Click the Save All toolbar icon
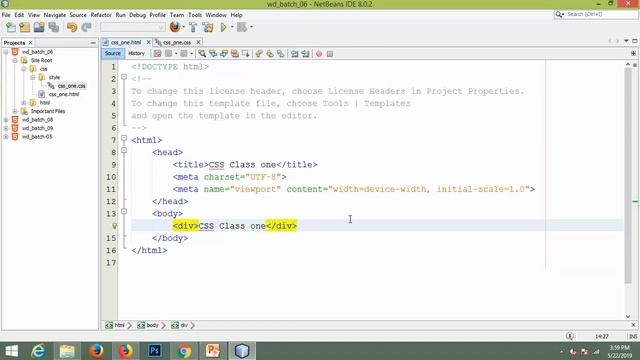 click(53, 27)
